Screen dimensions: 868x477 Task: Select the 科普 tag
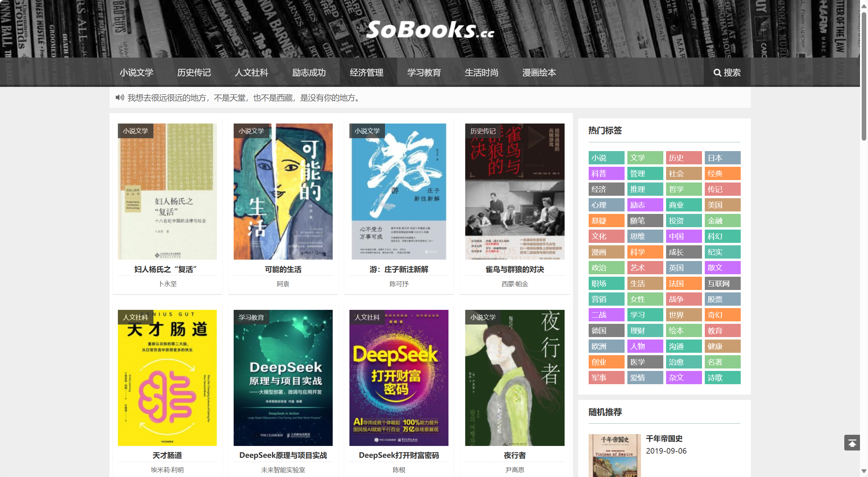(x=606, y=173)
